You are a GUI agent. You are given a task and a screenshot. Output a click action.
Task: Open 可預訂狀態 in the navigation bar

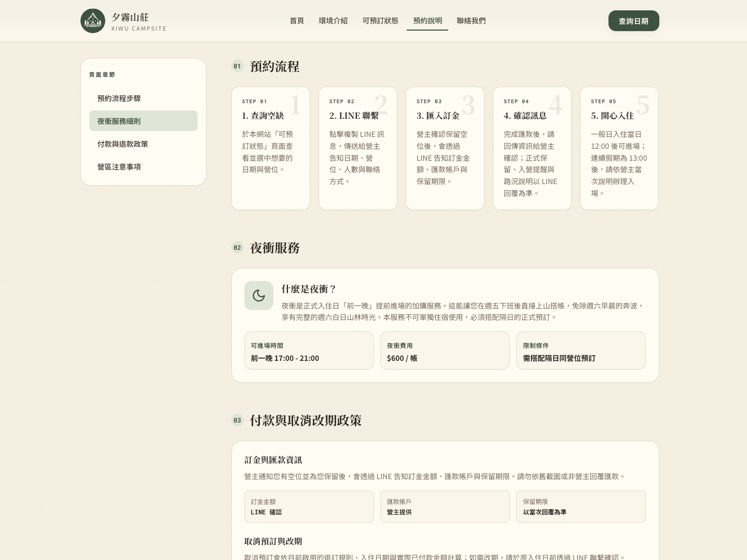380,21
